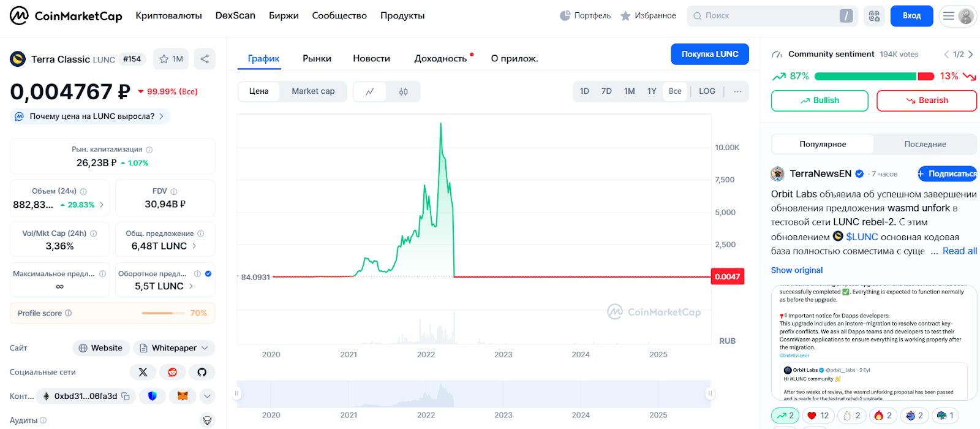Expand more contracts chevron in Конт row
Viewport: 980px width, 429px height.
[207, 396]
